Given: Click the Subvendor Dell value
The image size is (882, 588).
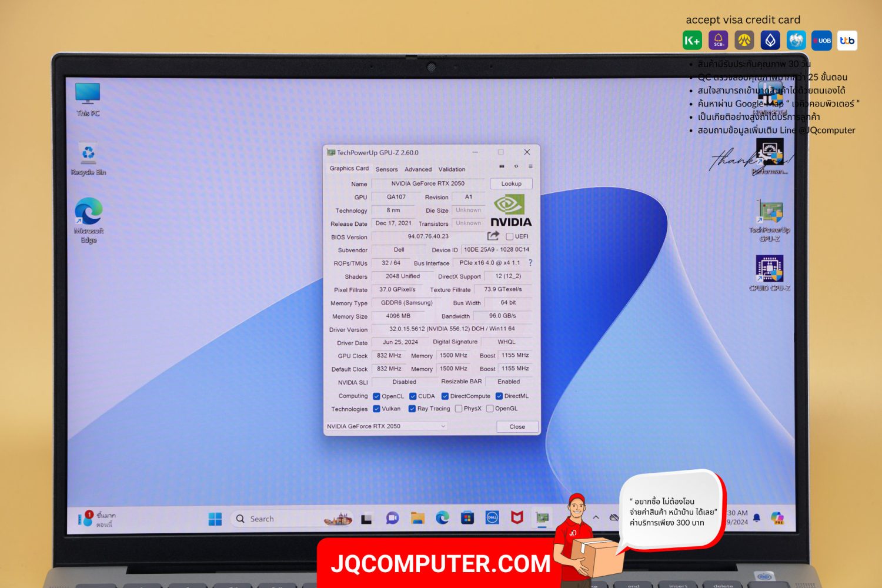Looking at the screenshot, I should [399, 250].
